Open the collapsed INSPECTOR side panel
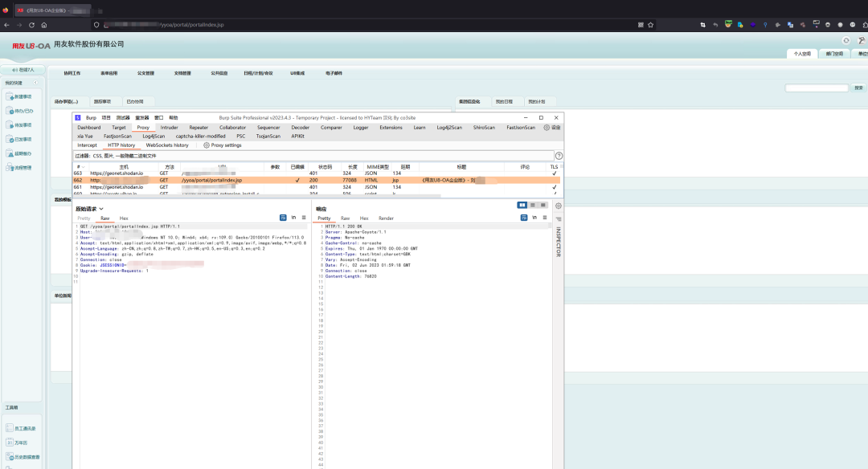The width and height of the screenshot is (868, 469). [558, 243]
